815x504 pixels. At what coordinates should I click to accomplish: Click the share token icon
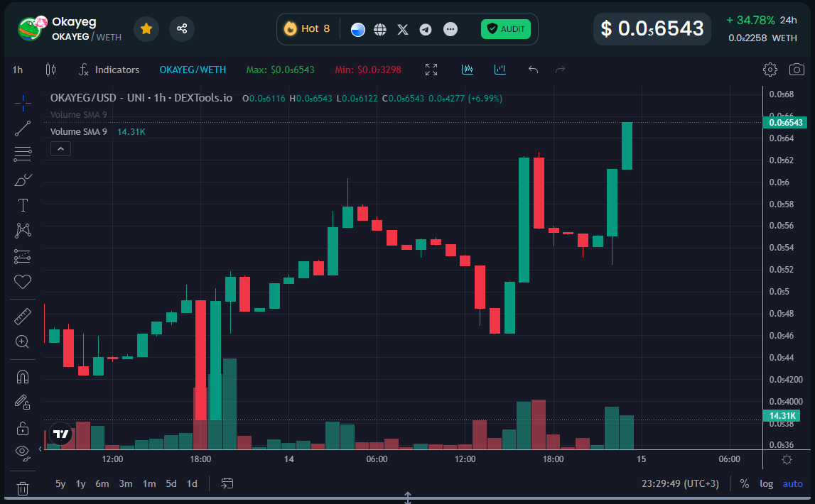coord(182,28)
